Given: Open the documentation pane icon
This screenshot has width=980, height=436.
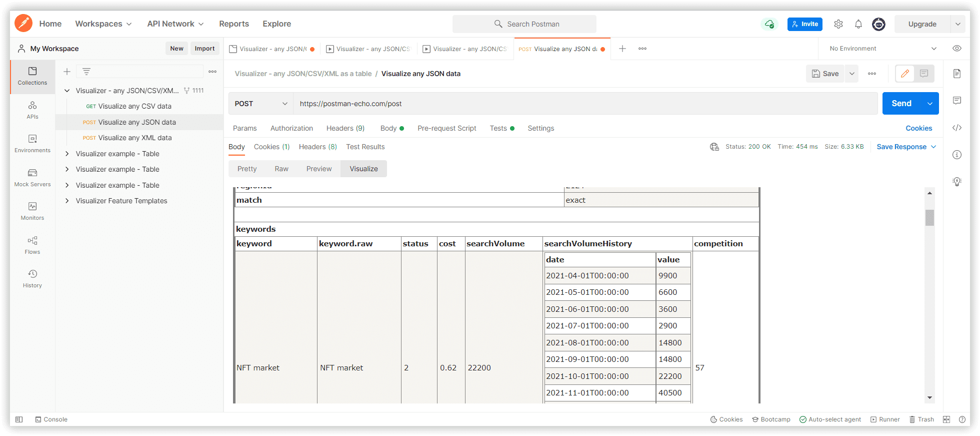Looking at the screenshot, I should coord(957,74).
